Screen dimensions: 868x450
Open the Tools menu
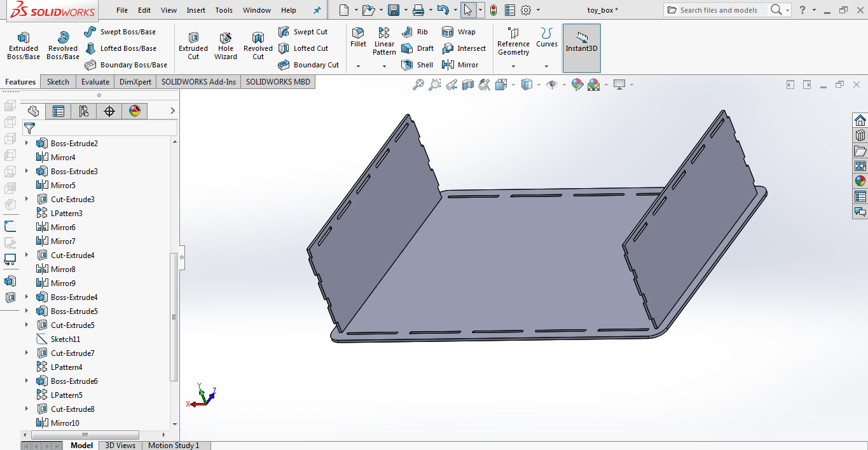pos(224,10)
